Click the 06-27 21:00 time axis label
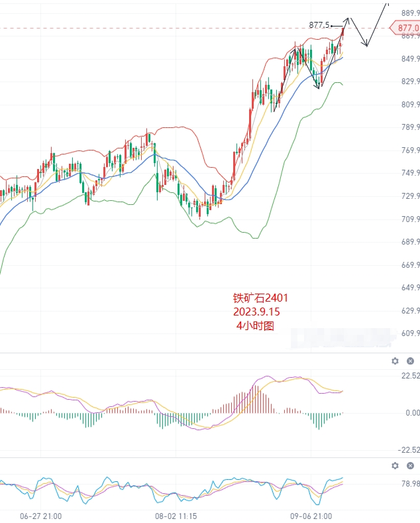The width and height of the screenshot is (420, 523). [x=40, y=516]
